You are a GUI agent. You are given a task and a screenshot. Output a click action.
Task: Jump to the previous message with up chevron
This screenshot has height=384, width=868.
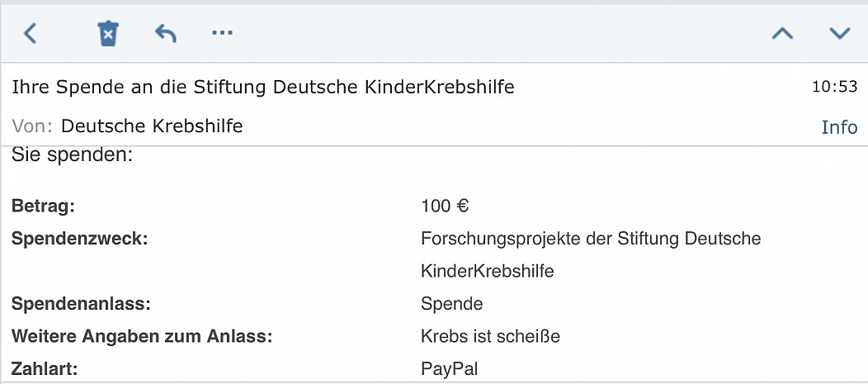pyautogui.click(x=782, y=33)
